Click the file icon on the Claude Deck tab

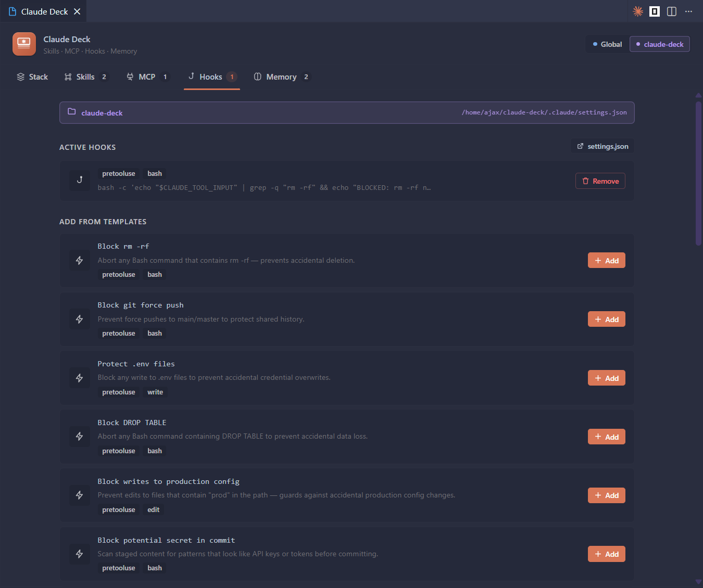click(x=12, y=11)
